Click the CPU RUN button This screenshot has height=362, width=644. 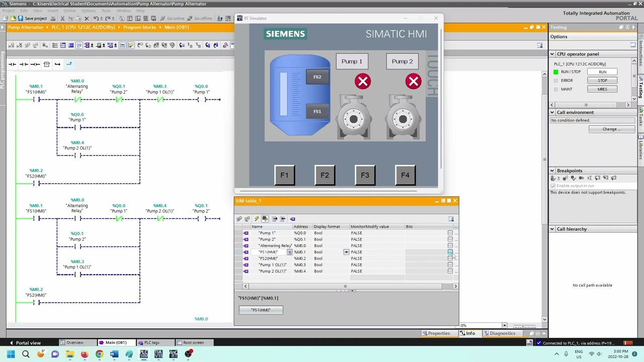coord(602,72)
